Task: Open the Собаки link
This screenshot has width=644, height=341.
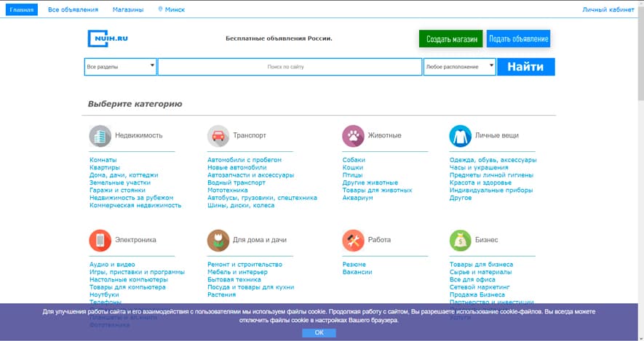Action: (x=354, y=160)
